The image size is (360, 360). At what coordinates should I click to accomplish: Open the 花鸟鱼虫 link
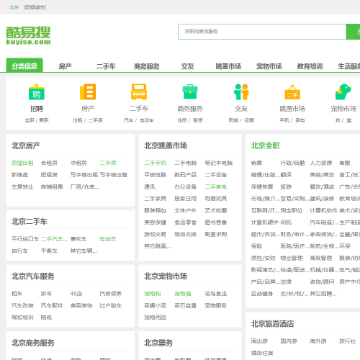[216, 294]
